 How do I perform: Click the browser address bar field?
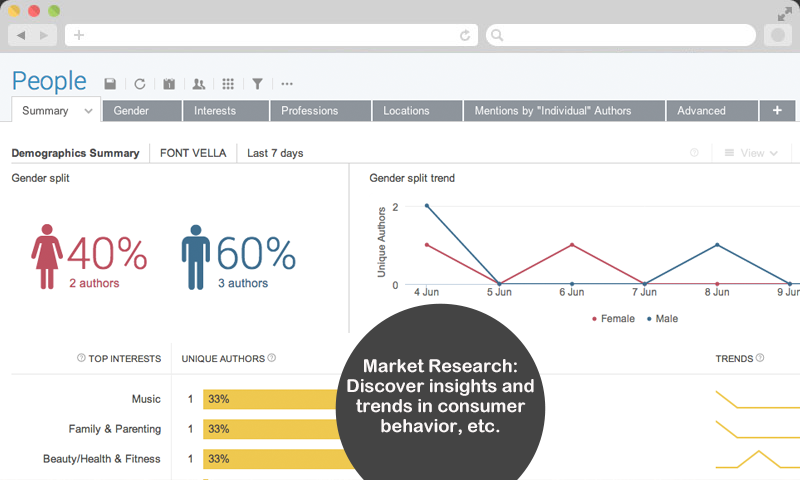271,35
